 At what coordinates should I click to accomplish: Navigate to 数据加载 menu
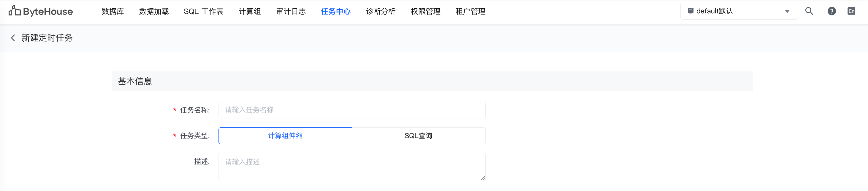pos(154,12)
